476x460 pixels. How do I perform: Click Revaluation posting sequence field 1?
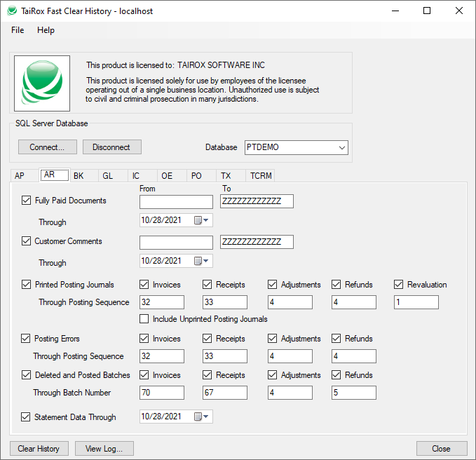coord(416,302)
